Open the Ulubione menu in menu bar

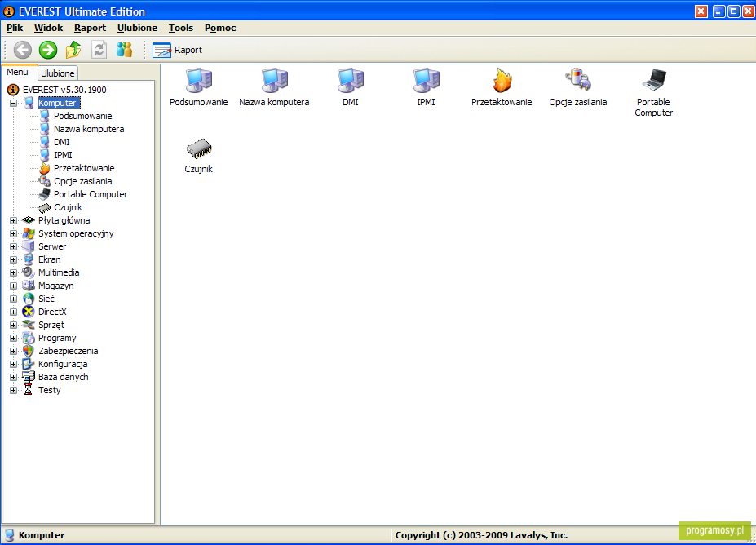coord(137,28)
